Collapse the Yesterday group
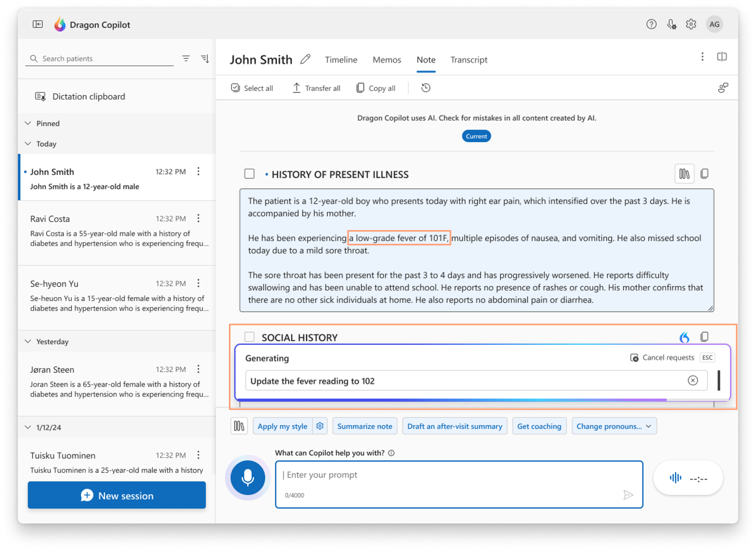The image size is (756, 550). pyautogui.click(x=28, y=342)
